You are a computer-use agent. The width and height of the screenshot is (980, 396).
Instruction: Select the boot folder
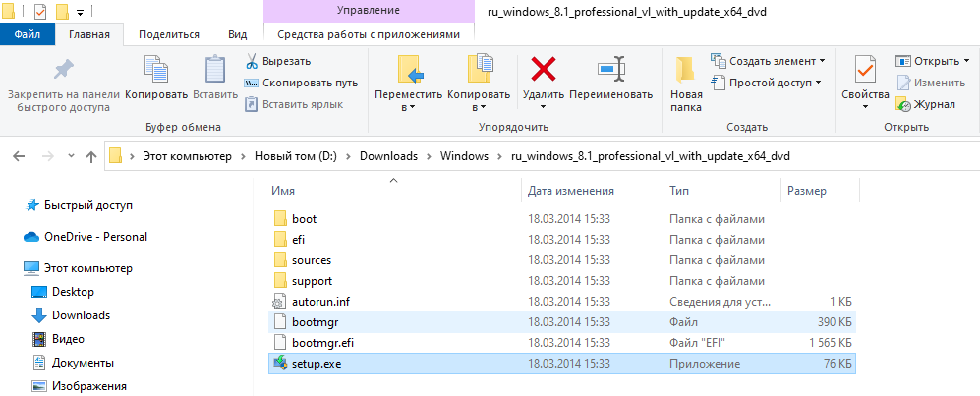562,219
